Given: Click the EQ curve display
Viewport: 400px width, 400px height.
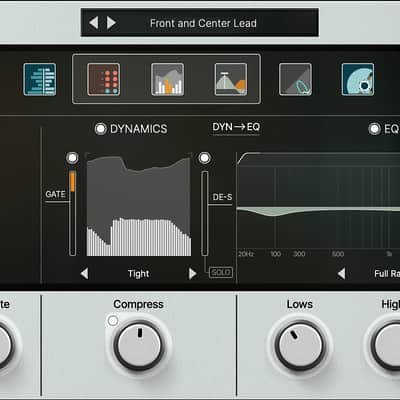Looking at the screenshot, I should click(318, 202).
